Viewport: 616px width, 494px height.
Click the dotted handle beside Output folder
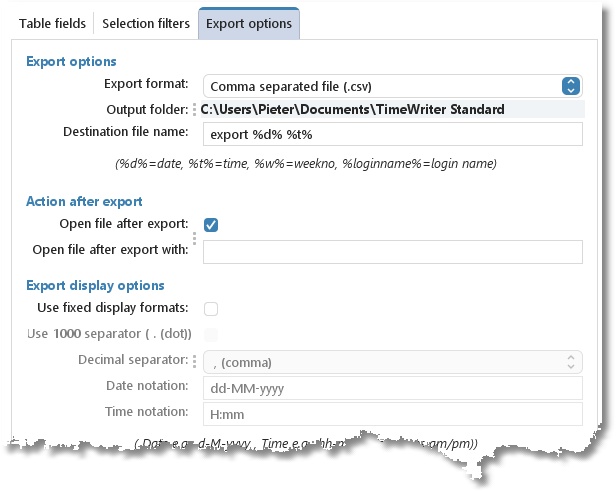[194, 109]
